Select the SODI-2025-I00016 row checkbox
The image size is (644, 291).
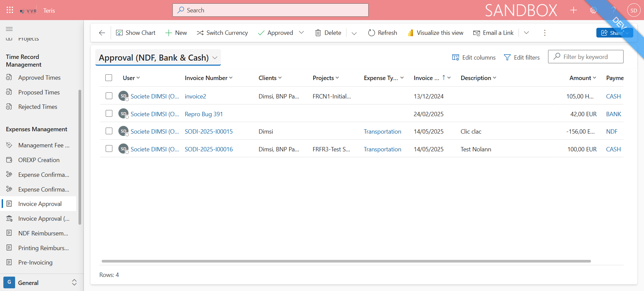pyautogui.click(x=109, y=149)
